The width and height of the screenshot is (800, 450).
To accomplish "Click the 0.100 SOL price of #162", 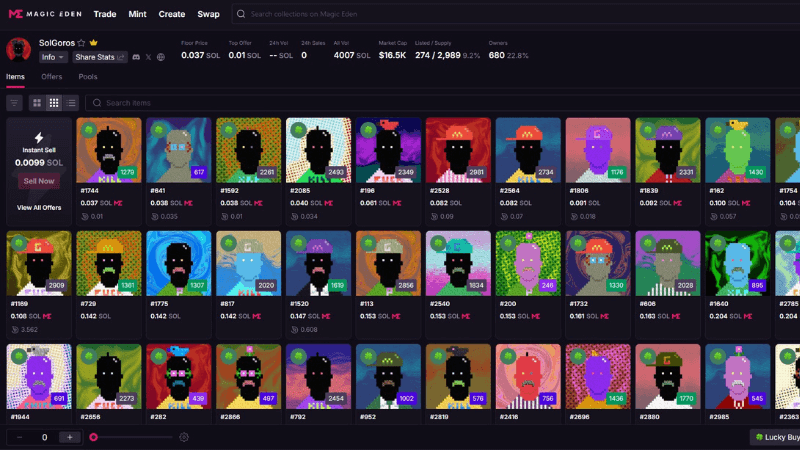I will click(724, 203).
